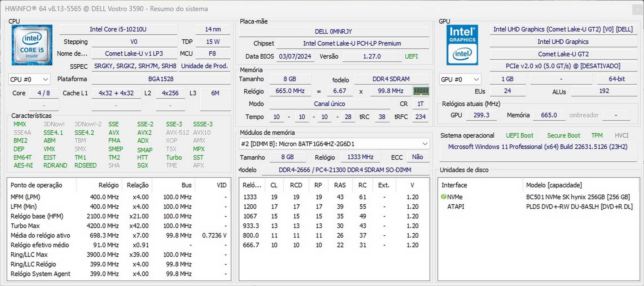Click the DDR4-2666 / PC4-21300 module model field
Screen dimensions: 644x286
tap(345, 170)
